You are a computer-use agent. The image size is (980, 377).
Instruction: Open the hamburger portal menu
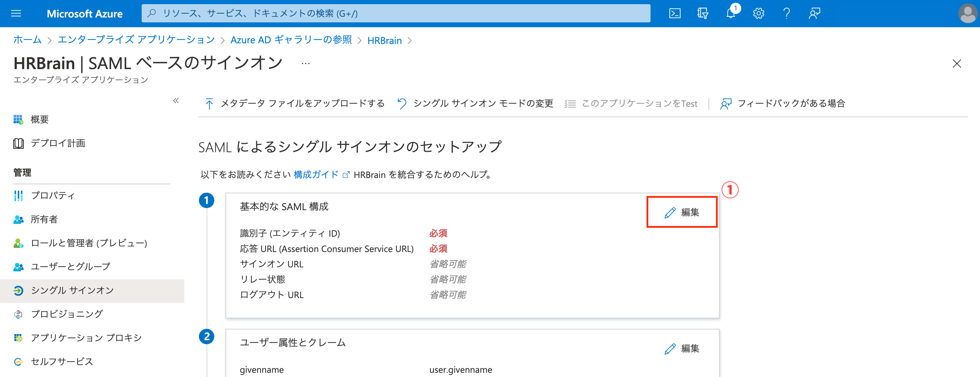(16, 14)
